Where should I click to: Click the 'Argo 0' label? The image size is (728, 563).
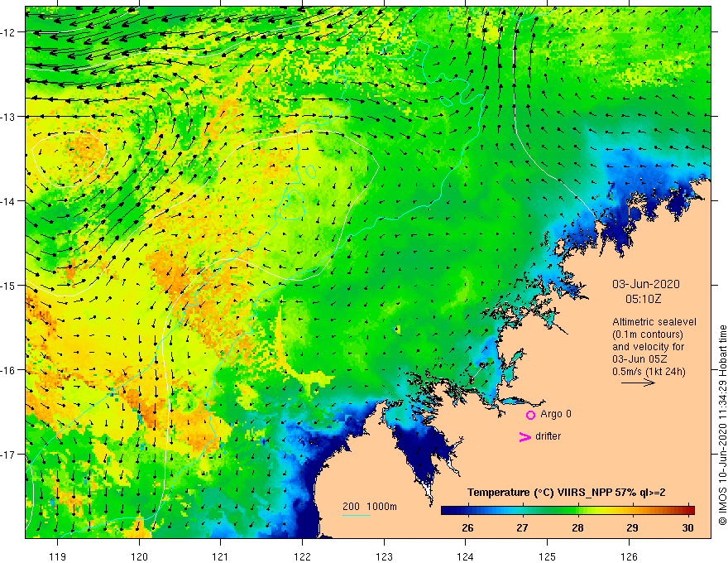pos(556,414)
